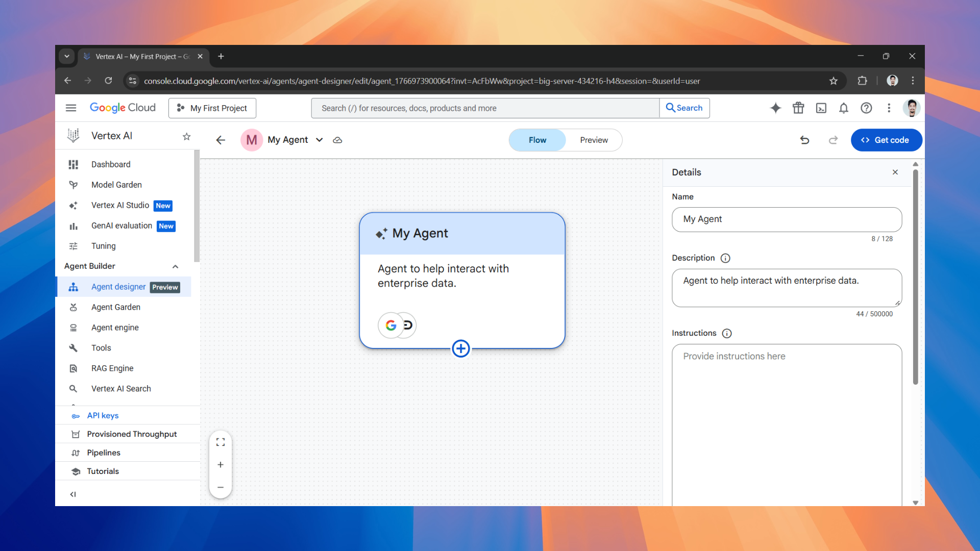Open the My First Project selector
The height and width of the screenshot is (551, 980).
pyautogui.click(x=212, y=108)
